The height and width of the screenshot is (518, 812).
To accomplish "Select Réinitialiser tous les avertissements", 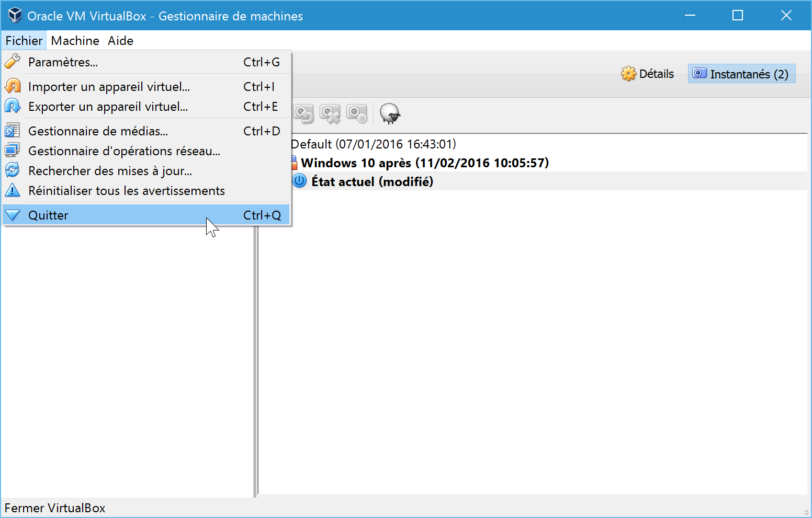I will [146, 191].
